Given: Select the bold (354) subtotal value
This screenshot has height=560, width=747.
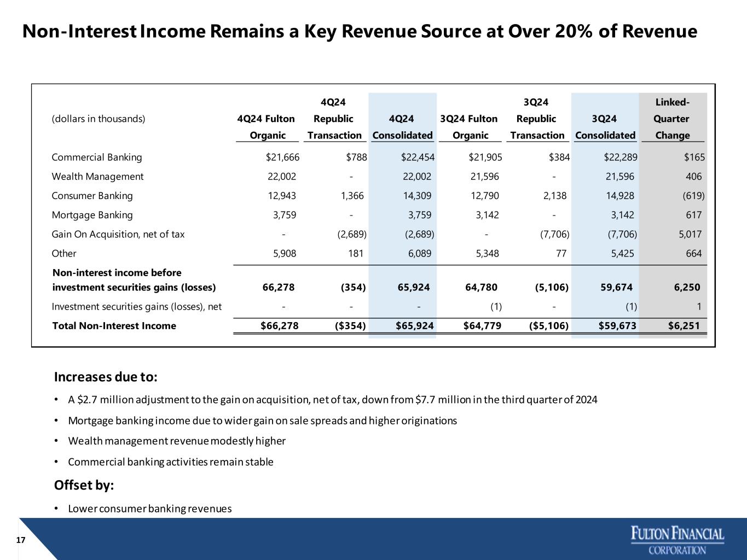Looking at the screenshot, I should point(354,287).
